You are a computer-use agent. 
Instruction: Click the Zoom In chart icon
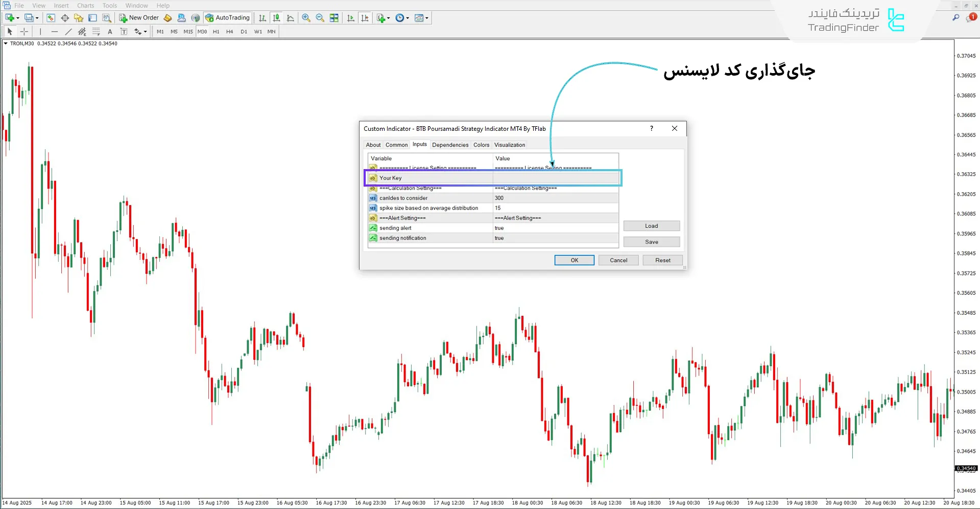click(306, 17)
